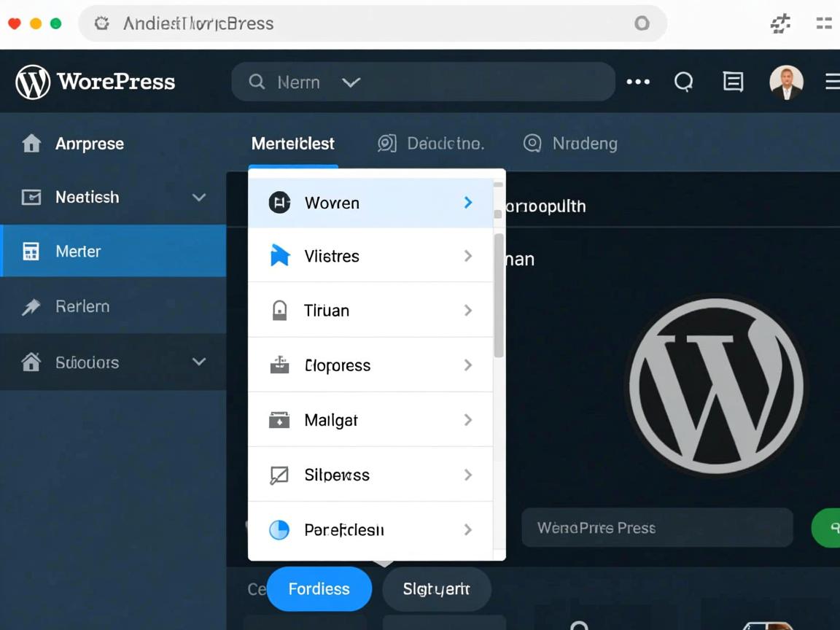This screenshot has height=630, width=840.
Task: Open the three-dots more options menu
Action: pyautogui.click(x=638, y=82)
